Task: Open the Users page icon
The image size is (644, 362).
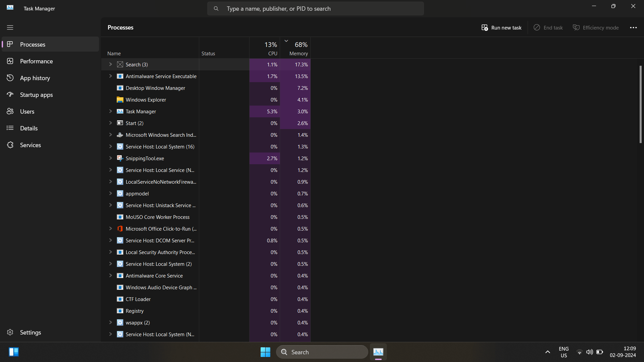Action: click(10, 111)
